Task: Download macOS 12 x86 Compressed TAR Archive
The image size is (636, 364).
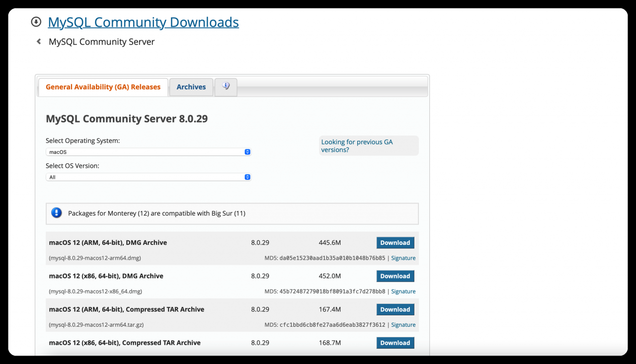Action: click(395, 343)
